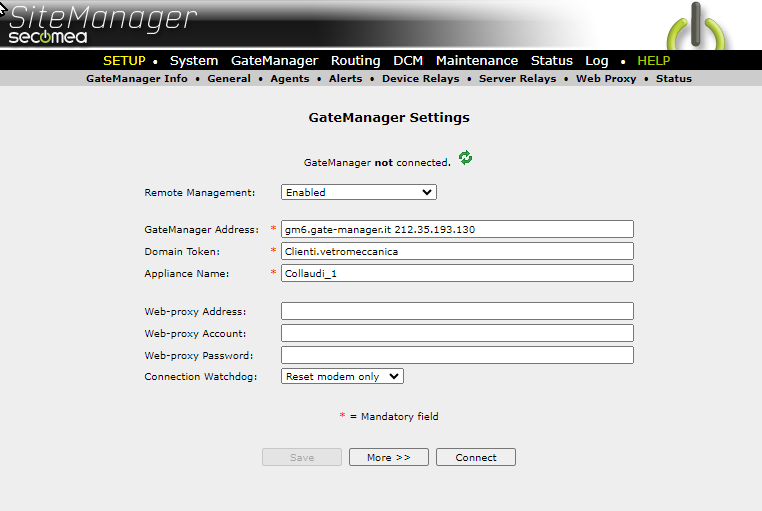Click the Save button
Image resolution: width=762 pixels, height=511 pixels.
[302, 458]
